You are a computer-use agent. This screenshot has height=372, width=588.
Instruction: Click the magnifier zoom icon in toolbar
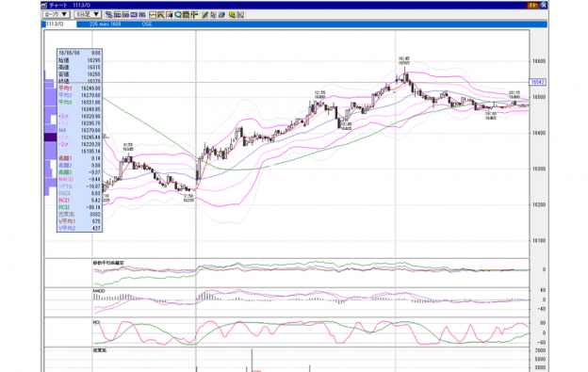[178, 15]
